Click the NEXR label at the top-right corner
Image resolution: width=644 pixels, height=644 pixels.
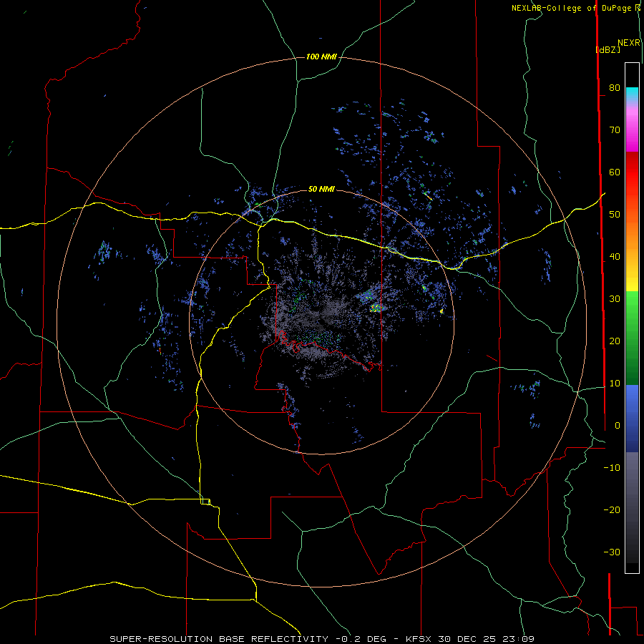coord(629,43)
